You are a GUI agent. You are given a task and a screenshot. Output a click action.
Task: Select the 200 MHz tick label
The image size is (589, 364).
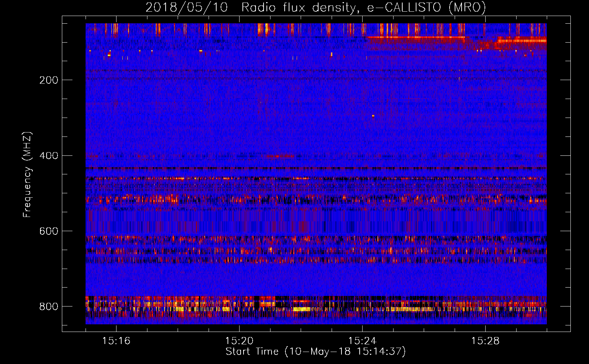point(48,80)
